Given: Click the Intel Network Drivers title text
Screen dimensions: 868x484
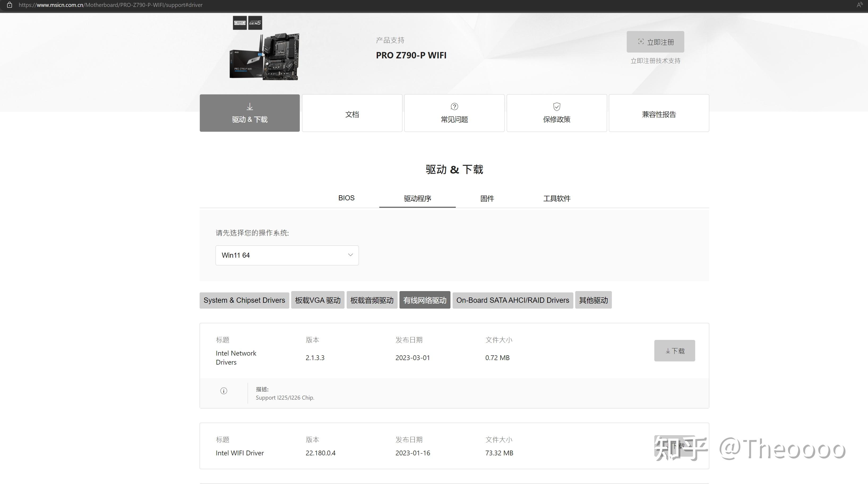Looking at the screenshot, I should click(236, 358).
